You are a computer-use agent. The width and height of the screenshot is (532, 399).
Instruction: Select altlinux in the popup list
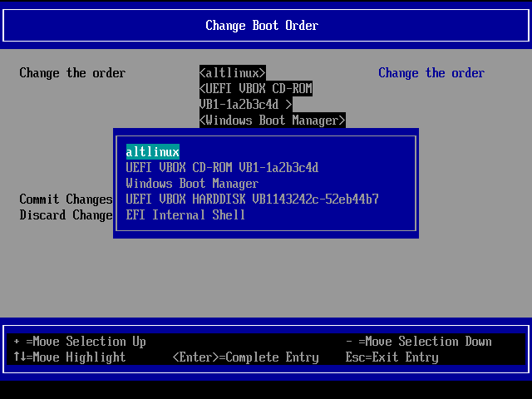point(153,151)
